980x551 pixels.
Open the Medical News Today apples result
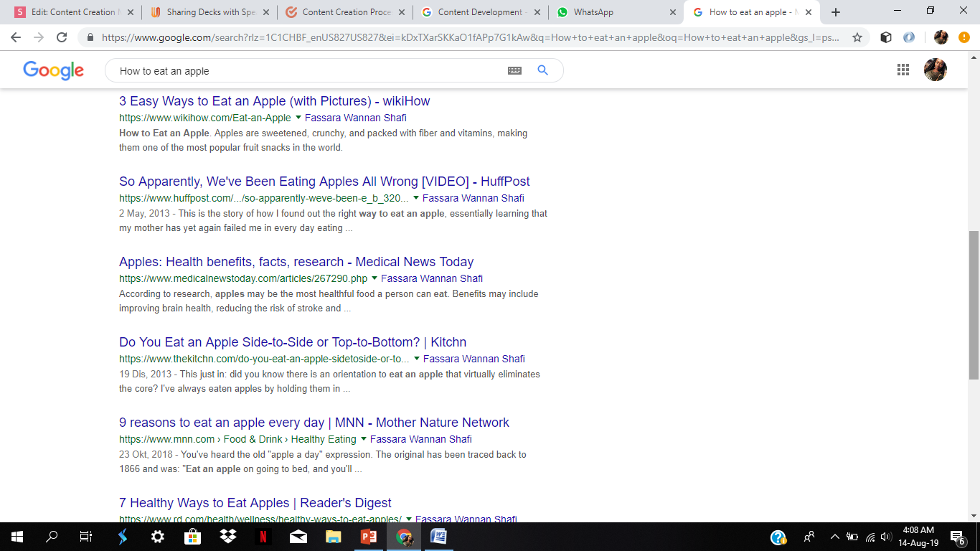(x=296, y=262)
